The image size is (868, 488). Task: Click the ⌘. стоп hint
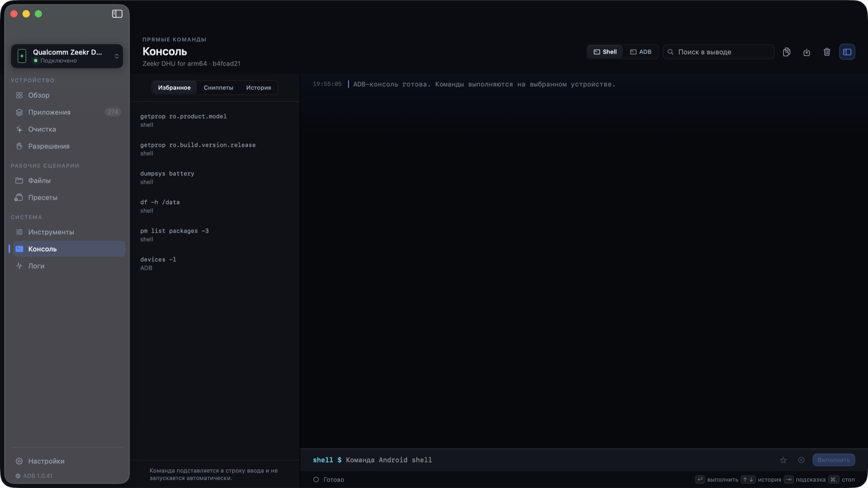[x=841, y=480]
